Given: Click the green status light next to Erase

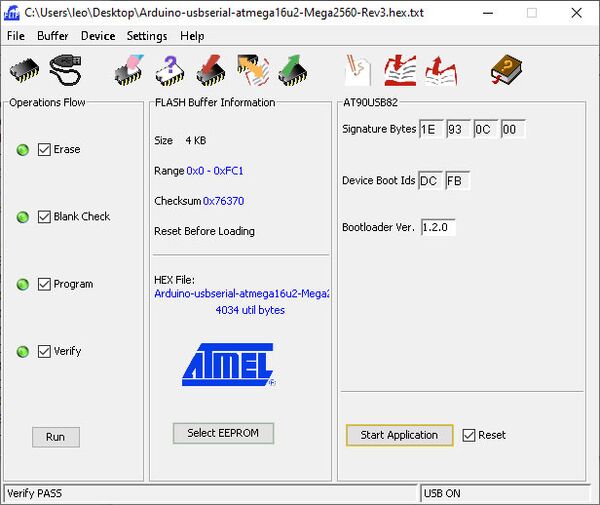Looking at the screenshot, I should point(23,150).
